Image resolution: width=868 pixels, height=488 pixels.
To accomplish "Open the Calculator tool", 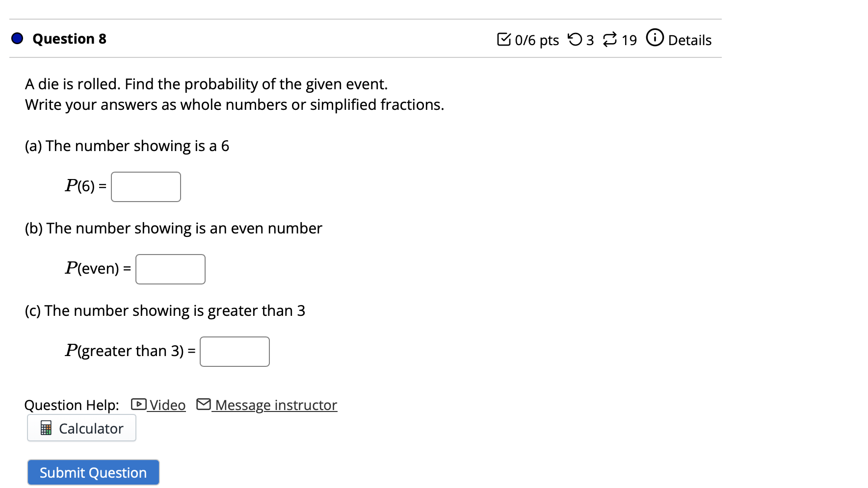I will coord(81,428).
